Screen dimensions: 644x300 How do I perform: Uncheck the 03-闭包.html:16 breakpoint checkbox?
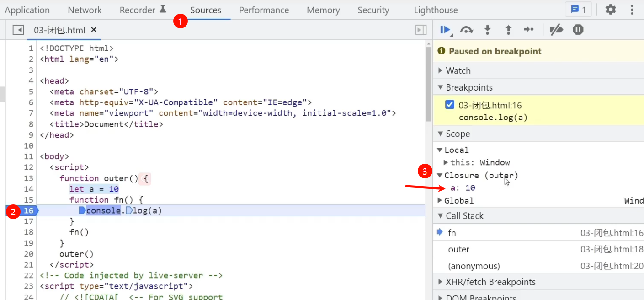click(449, 105)
